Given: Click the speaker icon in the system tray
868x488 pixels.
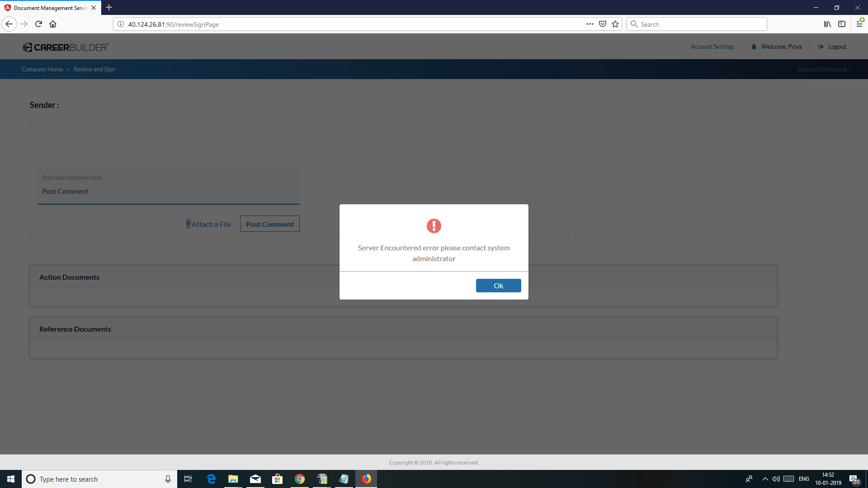Looking at the screenshot, I should click(x=776, y=479).
